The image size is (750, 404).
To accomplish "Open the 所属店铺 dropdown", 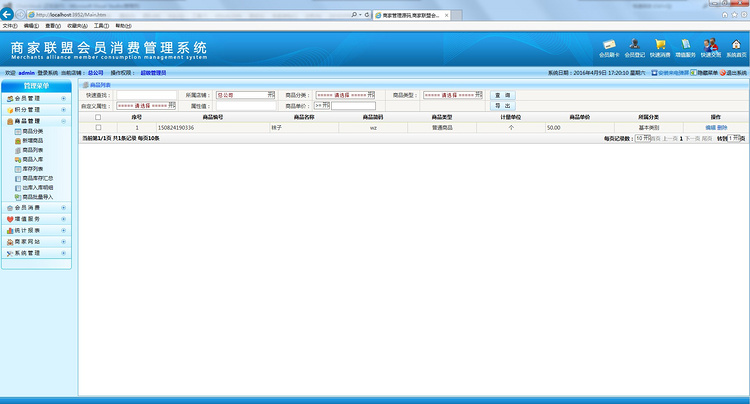I will pyautogui.click(x=246, y=95).
